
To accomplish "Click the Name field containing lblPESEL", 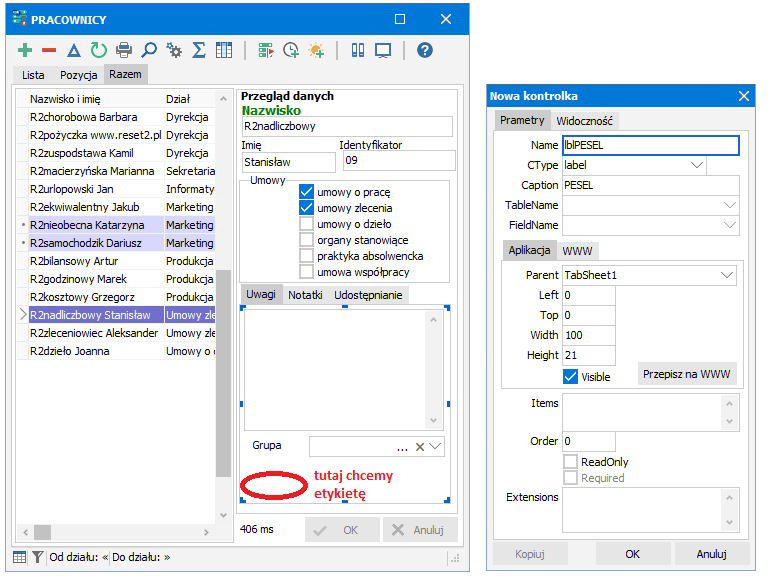I will coord(651,145).
